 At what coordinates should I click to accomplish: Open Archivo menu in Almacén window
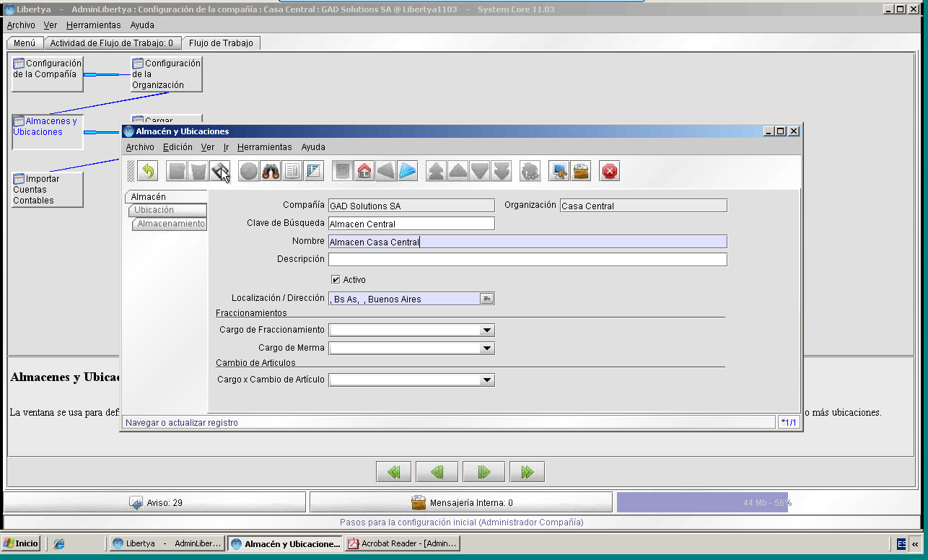pyautogui.click(x=140, y=147)
